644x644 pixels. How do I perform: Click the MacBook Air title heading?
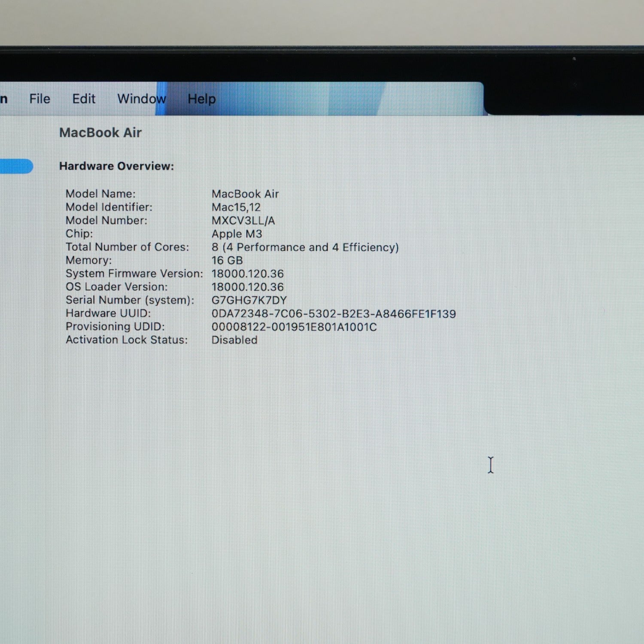pos(100,133)
